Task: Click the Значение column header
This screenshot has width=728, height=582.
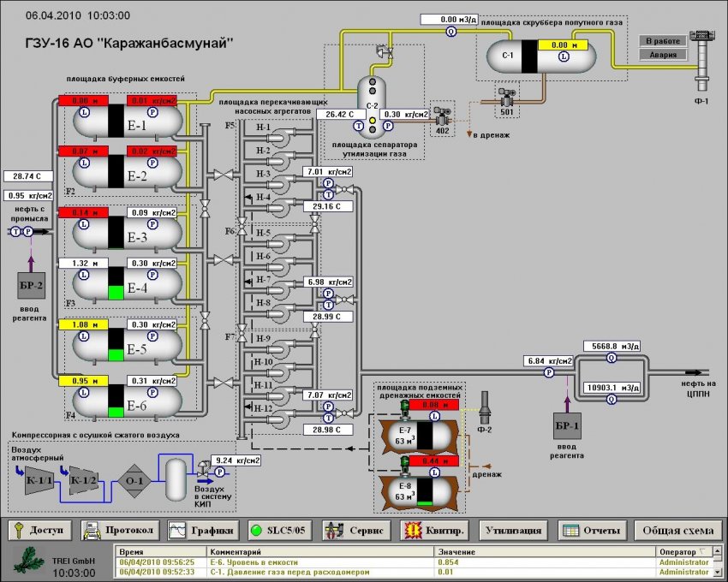Action: pos(545,552)
